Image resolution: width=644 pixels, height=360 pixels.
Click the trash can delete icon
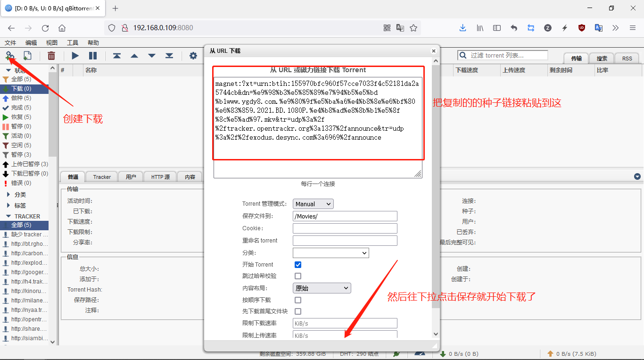pyautogui.click(x=51, y=56)
